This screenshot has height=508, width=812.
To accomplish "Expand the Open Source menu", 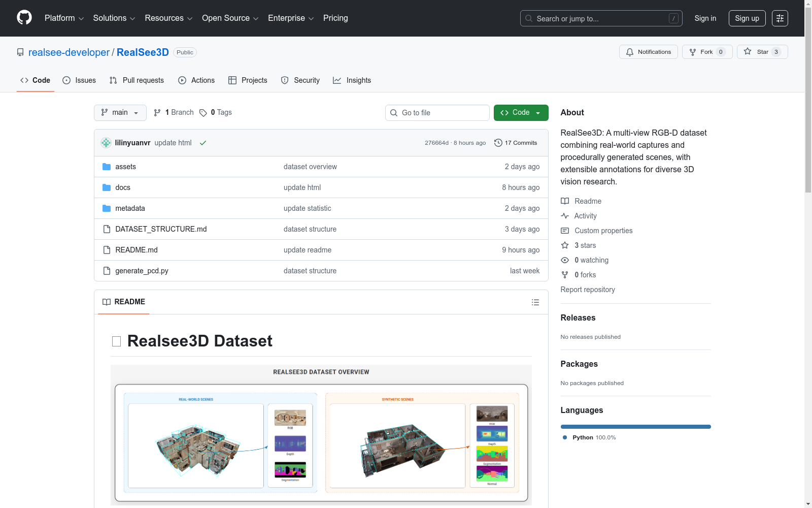I will click(x=230, y=18).
